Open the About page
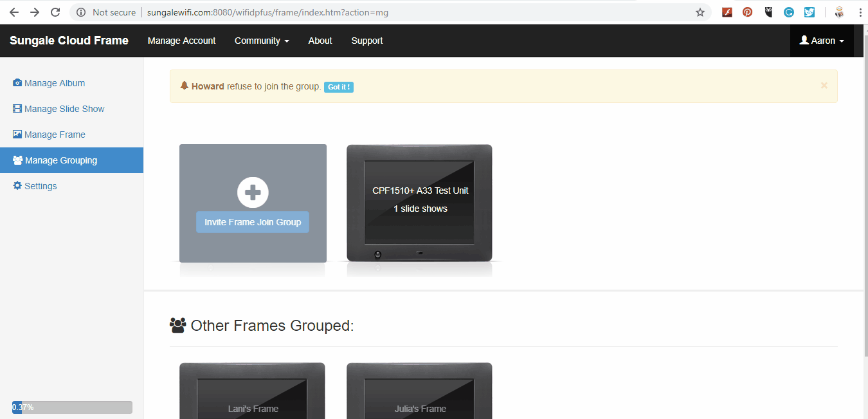 point(320,41)
